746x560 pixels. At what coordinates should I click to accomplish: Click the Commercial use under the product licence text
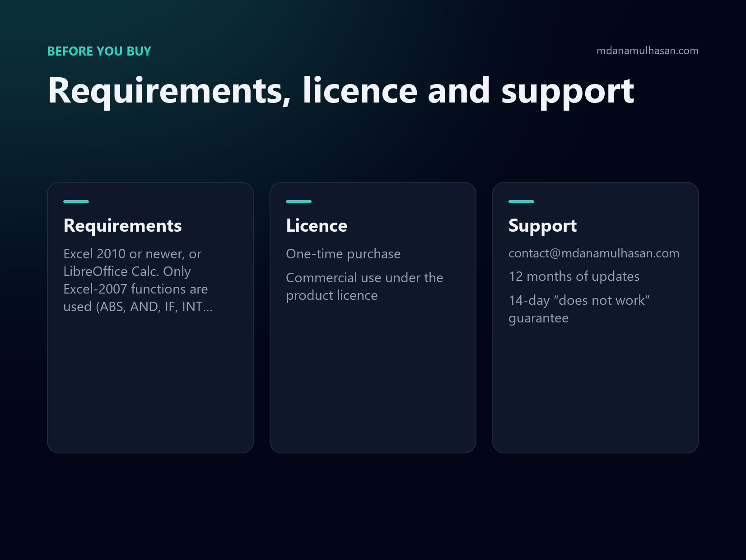[x=364, y=286]
